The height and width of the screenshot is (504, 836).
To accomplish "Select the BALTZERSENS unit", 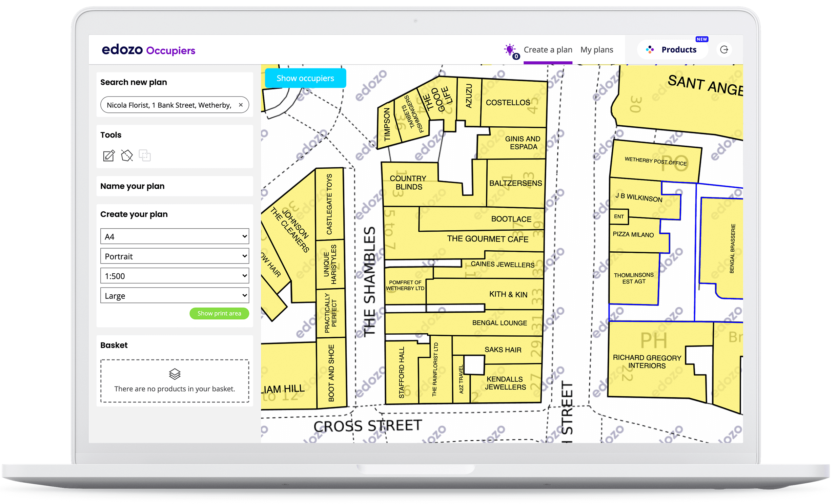I will click(x=515, y=184).
